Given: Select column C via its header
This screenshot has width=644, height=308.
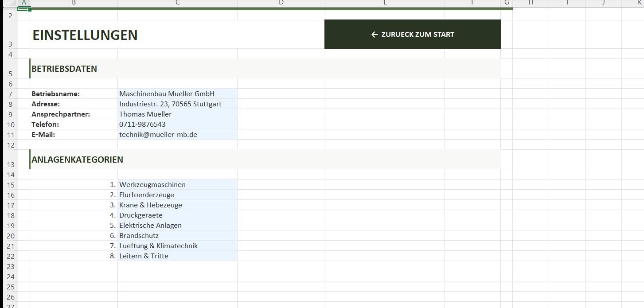Looking at the screenshot, I should coord(177,3).
